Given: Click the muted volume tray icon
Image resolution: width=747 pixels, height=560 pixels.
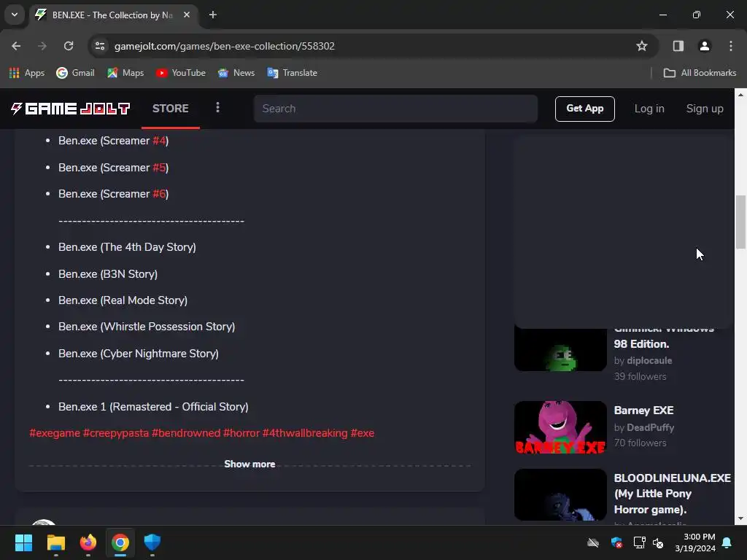Looking at the screenshot, I should pyautogui.click(x=659, y=542).
